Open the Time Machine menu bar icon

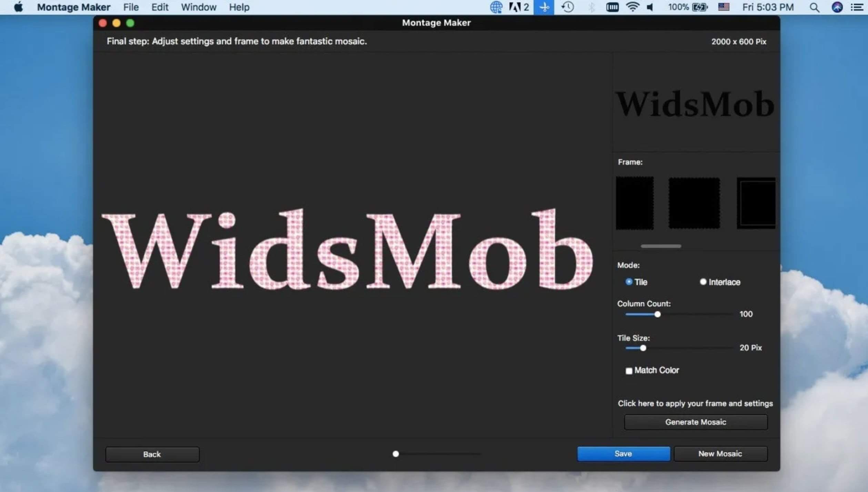[567, 7]
